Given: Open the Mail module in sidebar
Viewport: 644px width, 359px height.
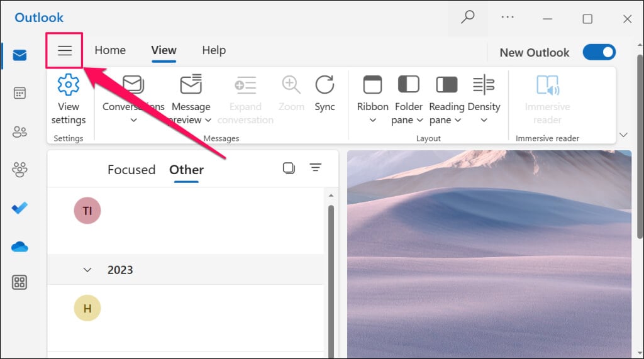Looking at the screenshot, I should (19, 55).
